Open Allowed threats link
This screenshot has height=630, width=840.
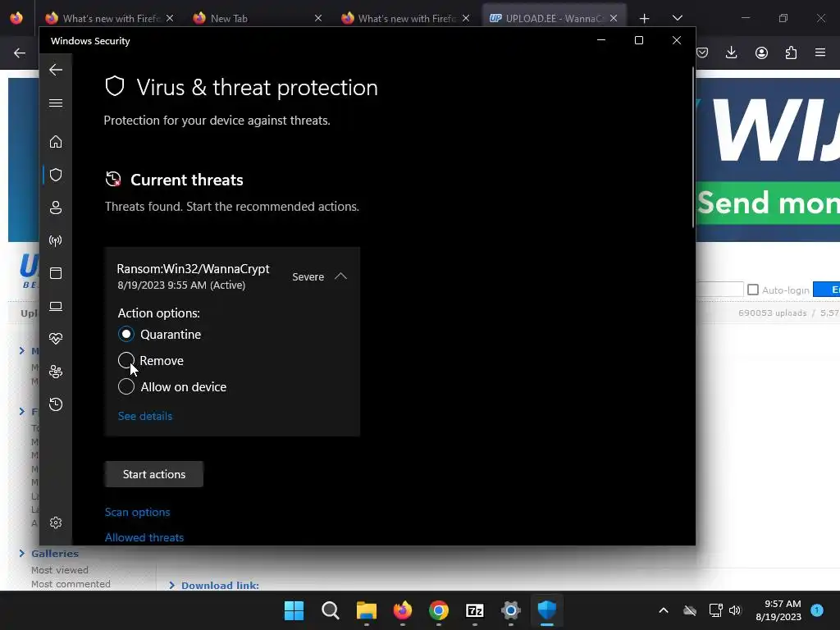[144, 537]
